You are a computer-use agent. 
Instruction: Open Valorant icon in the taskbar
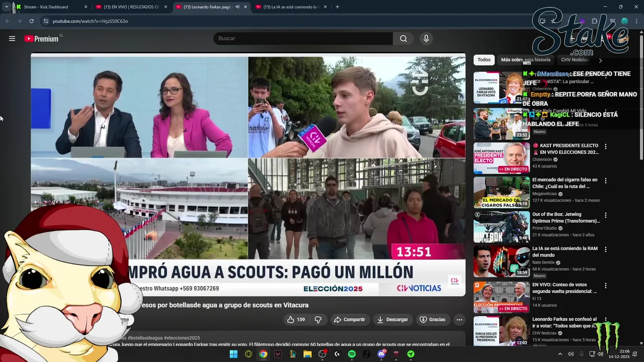278,354
